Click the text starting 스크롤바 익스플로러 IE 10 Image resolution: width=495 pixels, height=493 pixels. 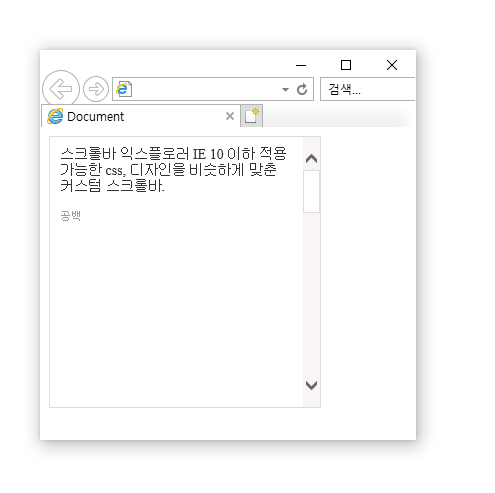click(173, 170)
